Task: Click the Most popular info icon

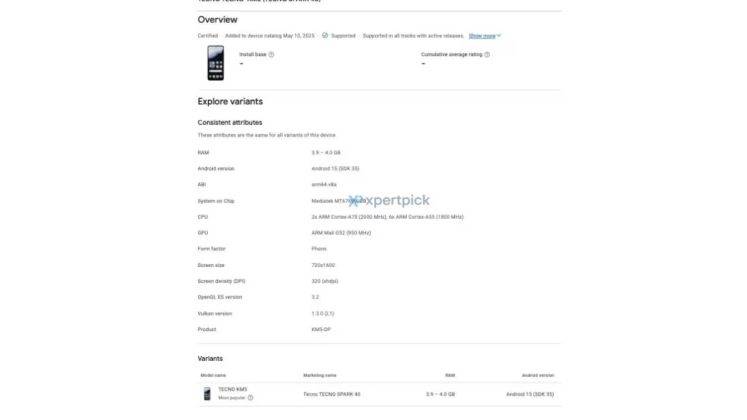Action: 250,398
